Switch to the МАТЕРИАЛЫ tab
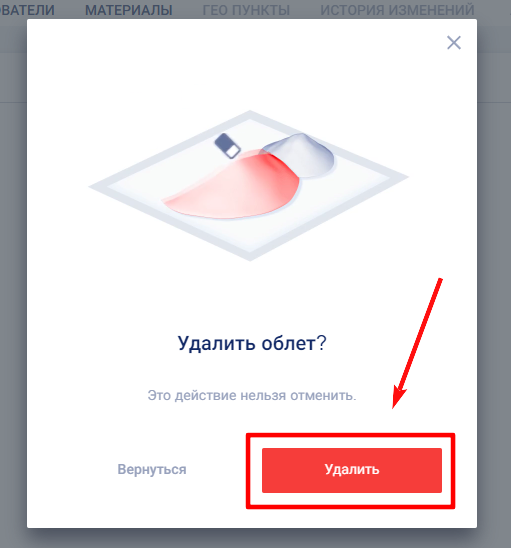Image resolution: width=511 pixels, height=548 pixels. click(129, 10)
